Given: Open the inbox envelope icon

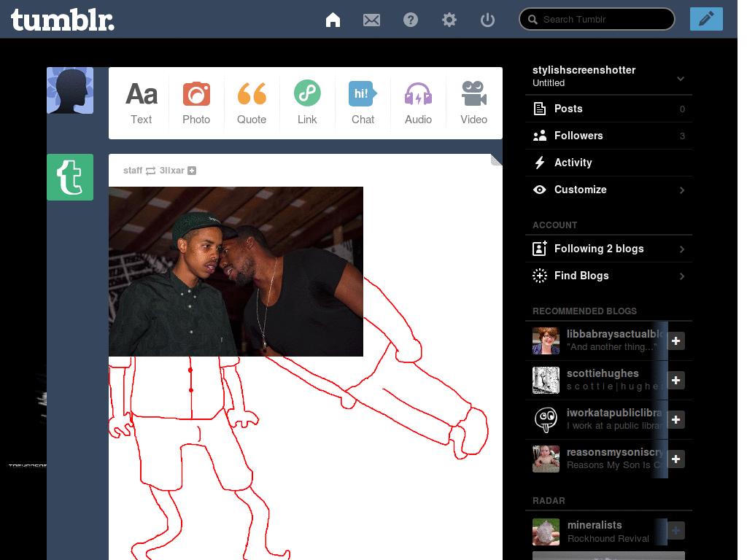Looking at the screenshot, I should pyautogui.click(x=371, y=20).
